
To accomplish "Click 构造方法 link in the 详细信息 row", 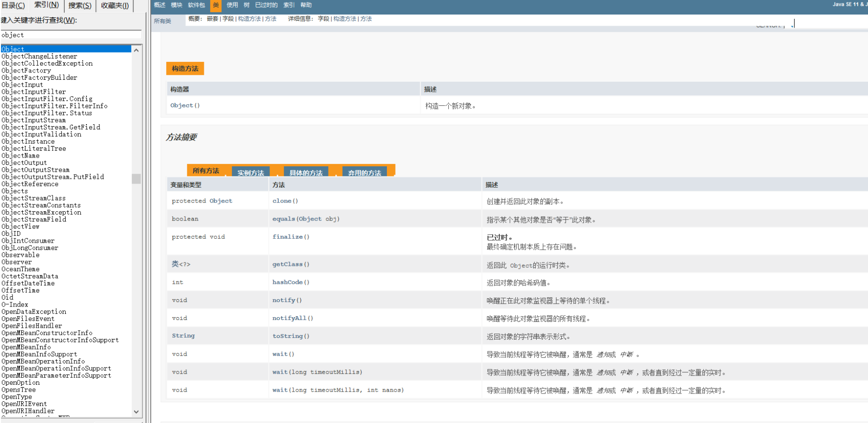I will 345,19.
